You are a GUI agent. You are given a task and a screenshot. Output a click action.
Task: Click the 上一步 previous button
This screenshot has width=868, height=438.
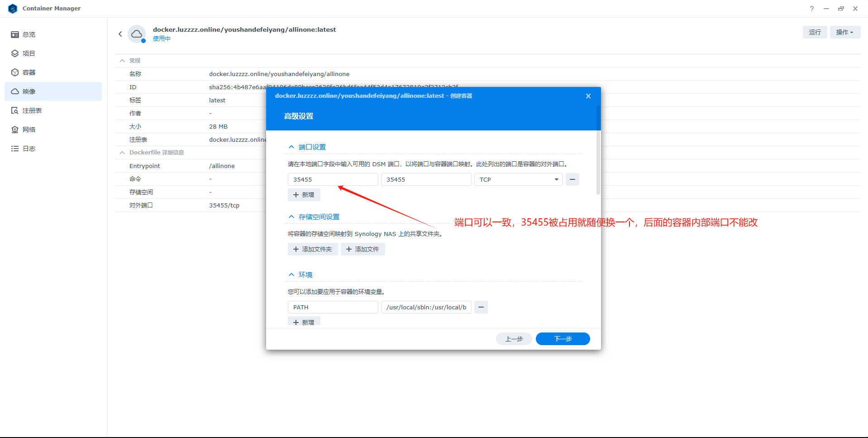514,339
